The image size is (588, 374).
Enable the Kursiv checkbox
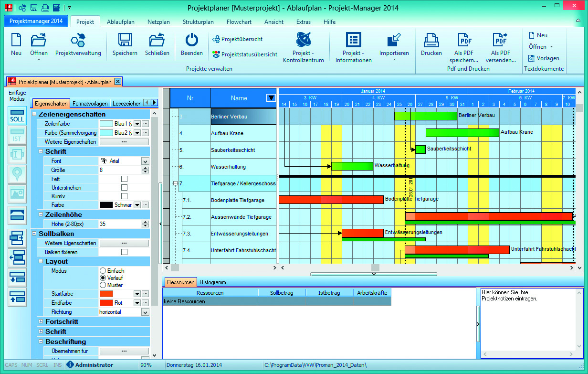(125, 196)
